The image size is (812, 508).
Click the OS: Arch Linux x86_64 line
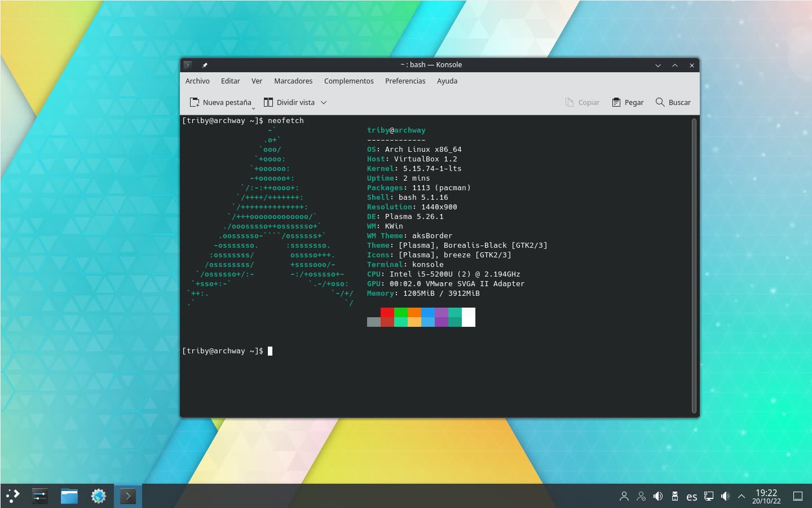(414, 150)
